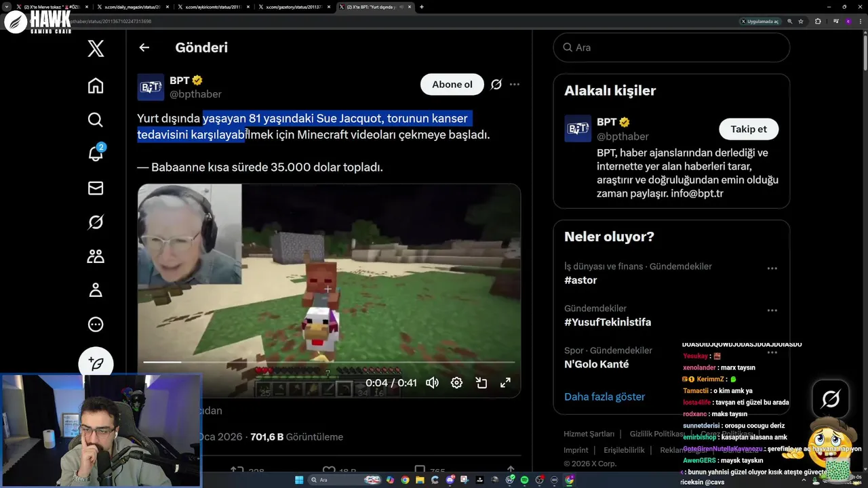Open the floating Grok button
Viewport: 868px width, 488px height.
click(x=831, y=399)
